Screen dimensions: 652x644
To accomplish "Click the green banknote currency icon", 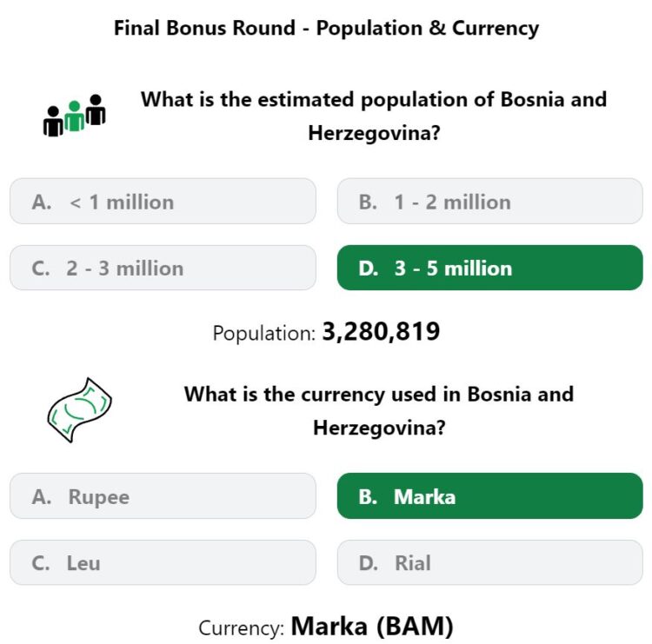I will [79, 410].
